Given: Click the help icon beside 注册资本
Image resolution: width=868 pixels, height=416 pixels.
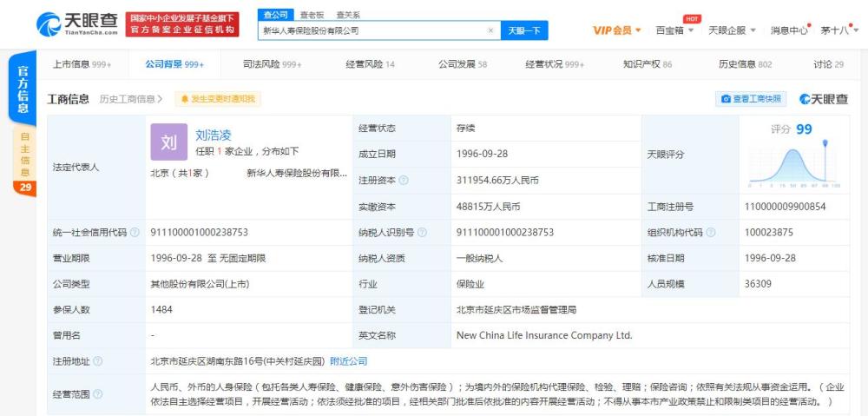Looking at the screenshot, I should (404, 181).
